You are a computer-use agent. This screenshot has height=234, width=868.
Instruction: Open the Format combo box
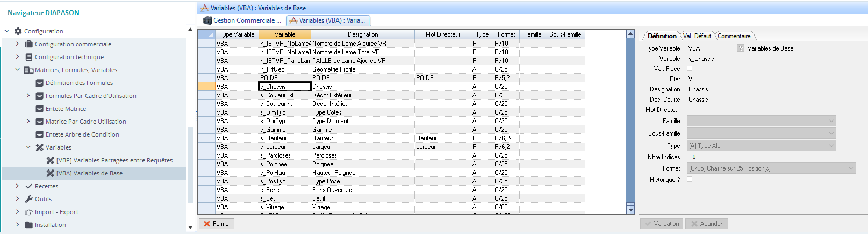coord(771,168)
